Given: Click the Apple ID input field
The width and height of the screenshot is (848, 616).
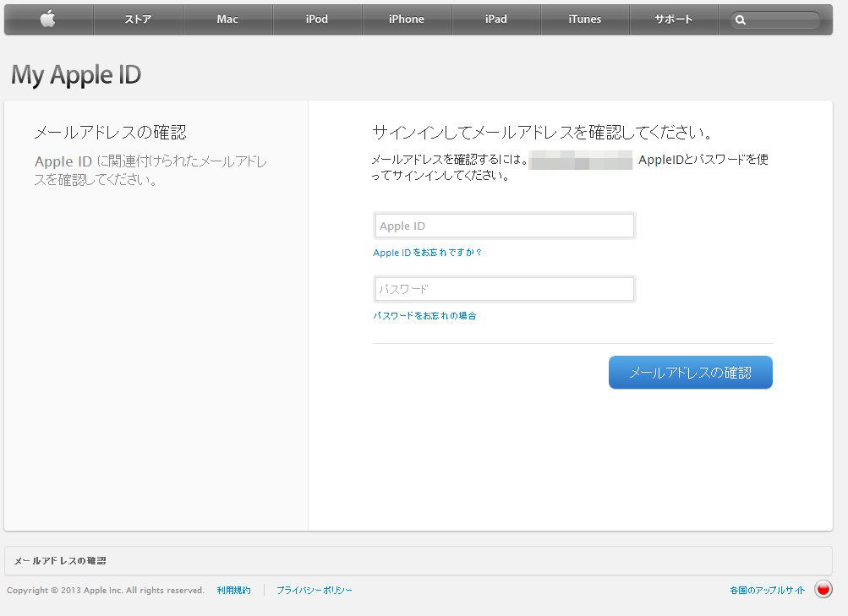Looking at the screenshot, I should (504, 226).
